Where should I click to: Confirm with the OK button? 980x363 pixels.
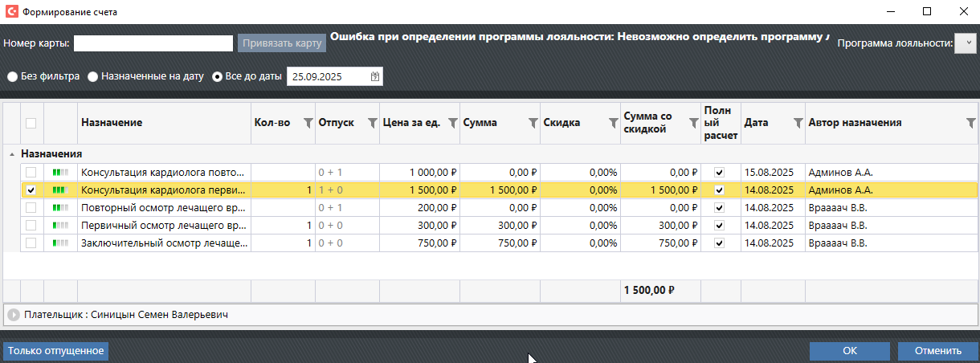[x=849, y=351]
